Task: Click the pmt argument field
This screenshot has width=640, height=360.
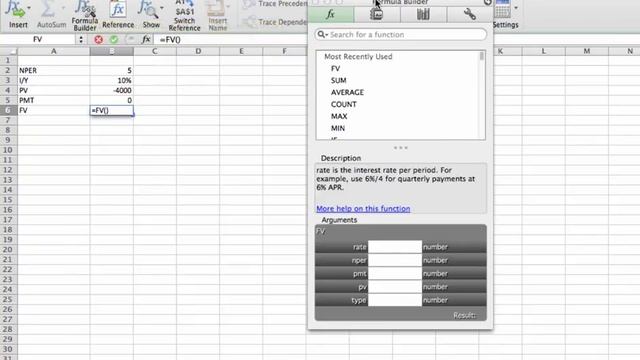Action: pos(395,273)
